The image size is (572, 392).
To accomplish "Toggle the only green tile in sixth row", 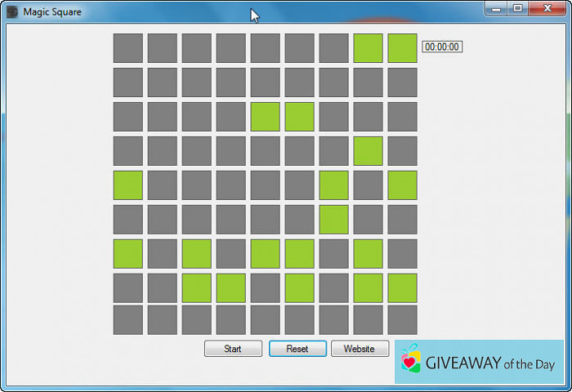I will pyautogui.click(x=333, y=220).
